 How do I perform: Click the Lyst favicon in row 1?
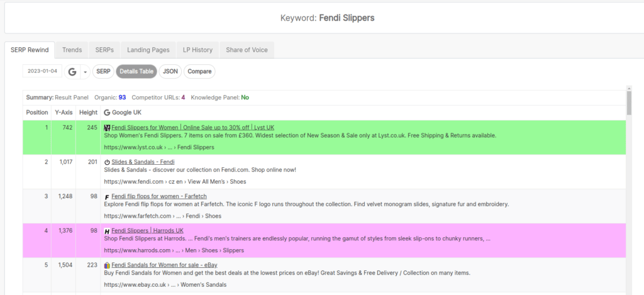107,128
